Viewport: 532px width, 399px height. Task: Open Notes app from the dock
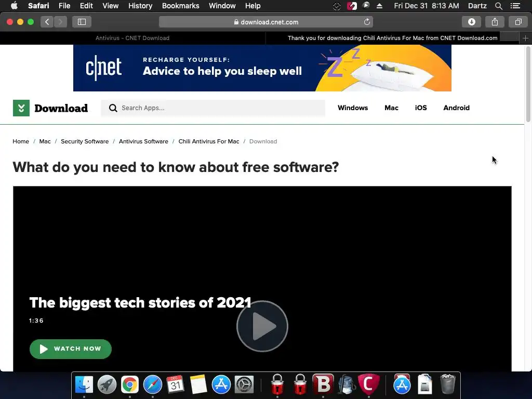pos(198,384)
